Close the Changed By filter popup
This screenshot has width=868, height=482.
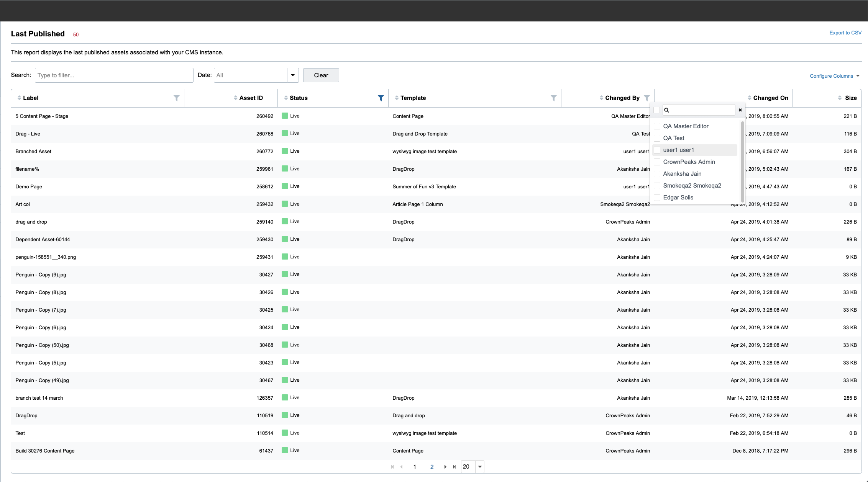tap(740, 110)
